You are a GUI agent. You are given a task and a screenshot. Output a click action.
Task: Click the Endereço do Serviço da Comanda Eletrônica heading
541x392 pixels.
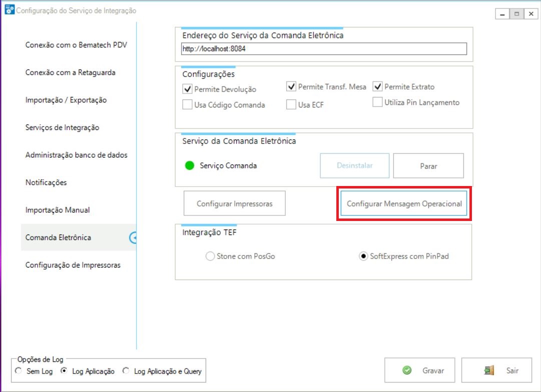click(x=263, y=35)
